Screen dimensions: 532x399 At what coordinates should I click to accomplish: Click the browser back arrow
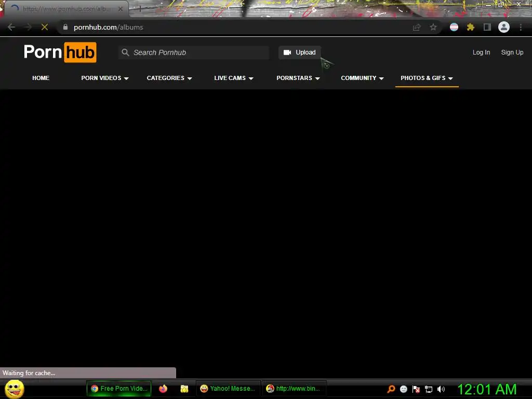pyautogui.click(x=11, y=27)
